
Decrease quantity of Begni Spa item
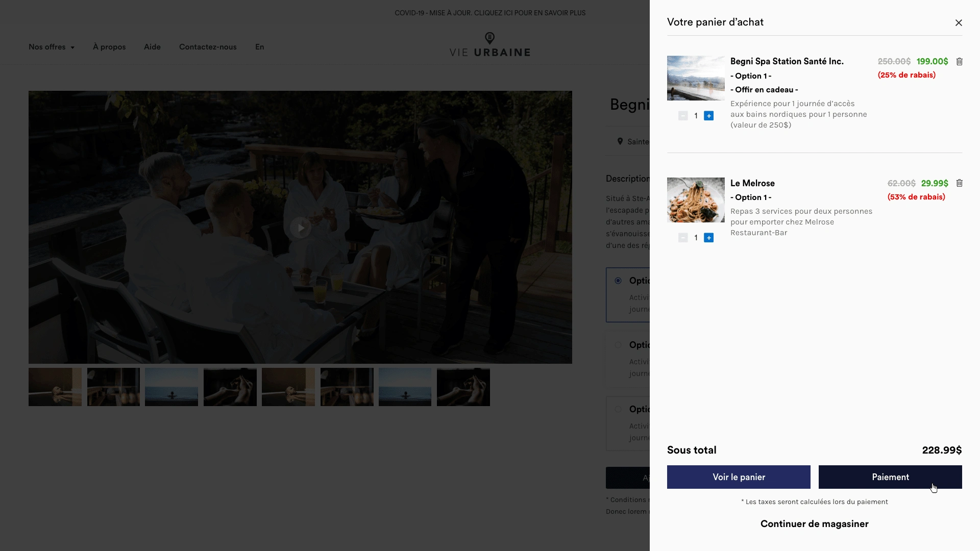pos(683,116)
